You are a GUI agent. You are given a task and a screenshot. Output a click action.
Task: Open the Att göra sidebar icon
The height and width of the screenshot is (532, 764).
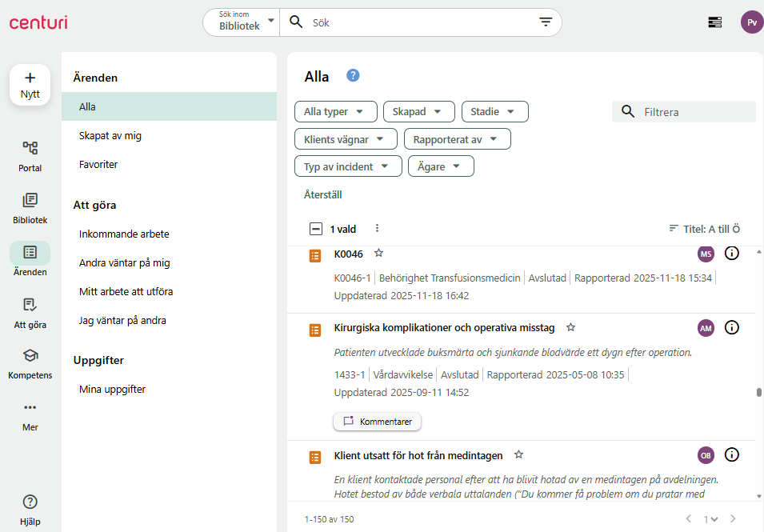(x=30, y=305)
